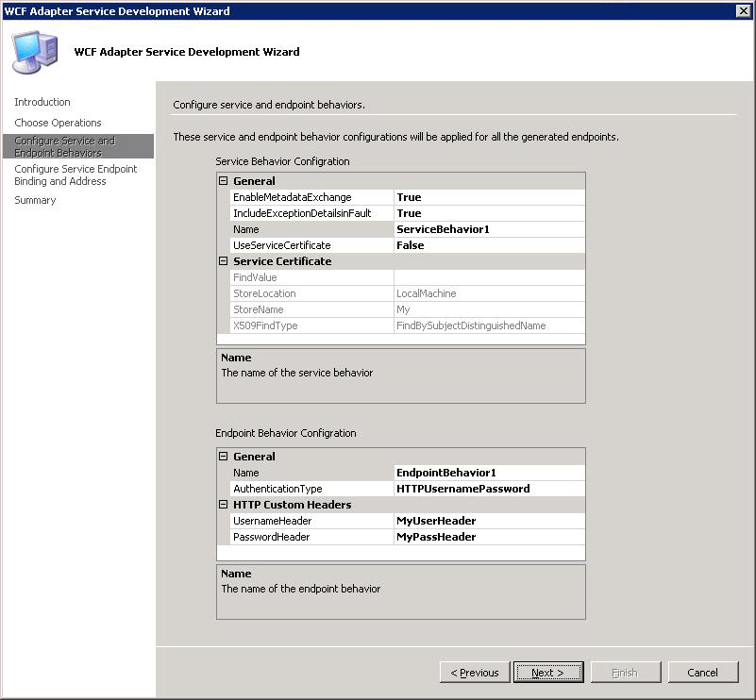Edit the MyPassHeader password value
The image size is (756, 700).
pyautogui.click(x=487, y=537)
